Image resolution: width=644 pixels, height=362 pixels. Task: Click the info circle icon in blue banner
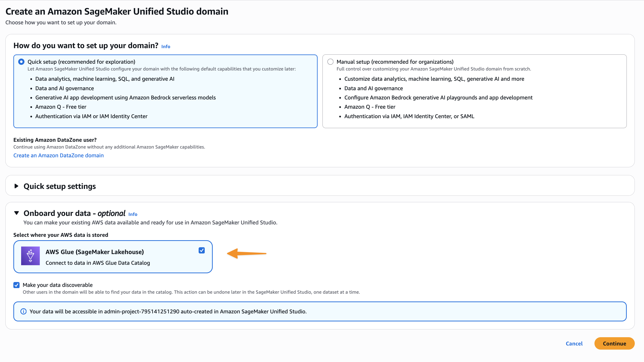[23, 311]
